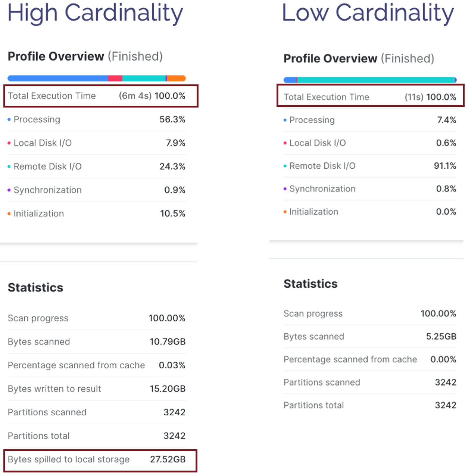
Task: Click High Cardinality heading
Action: (x=95, y=13)
